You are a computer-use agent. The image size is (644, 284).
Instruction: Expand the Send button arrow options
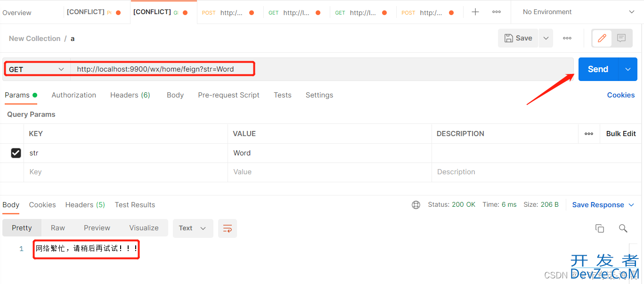coord(628,69)
